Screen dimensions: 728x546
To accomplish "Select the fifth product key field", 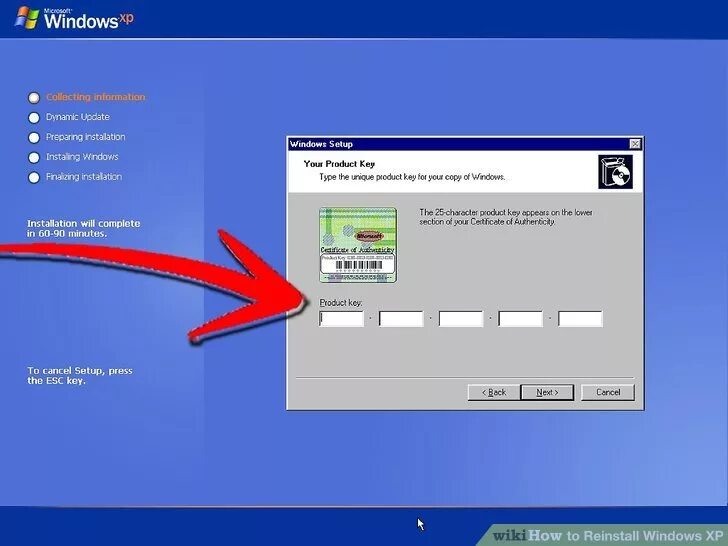I will point(580,319).
